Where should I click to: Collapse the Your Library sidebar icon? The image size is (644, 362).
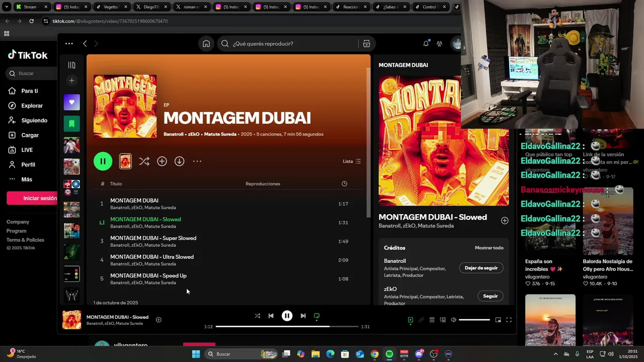(x=71, y=65)
